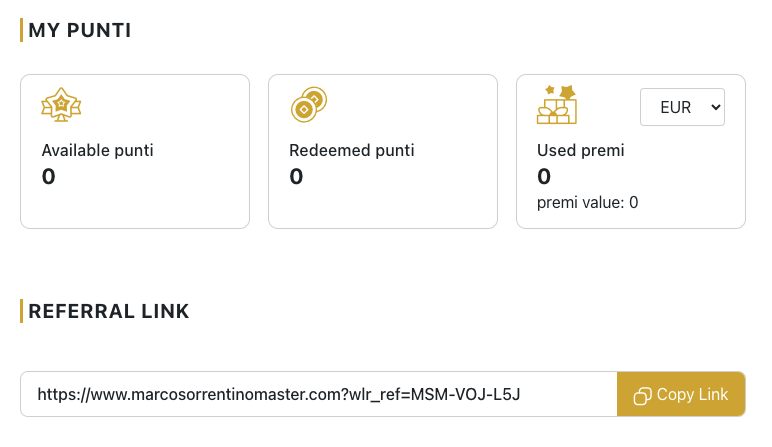Click the star badge icon above Available punti
This screenshot has width=772, height=447.
(x=61, y=104)
